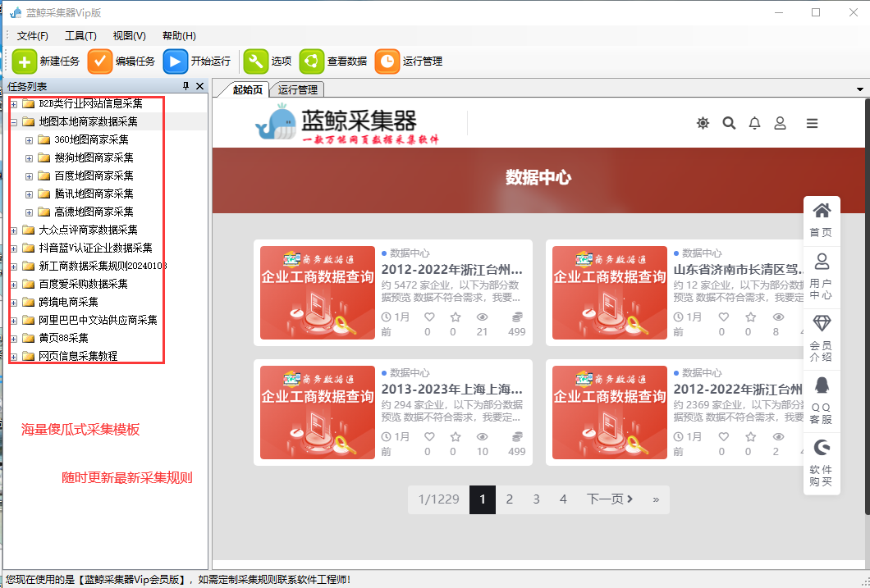The height and width of the screenshot is (588, 870).
Task: Click heart icon on 山东省济南市长清区 card
Action: point(724,317)
